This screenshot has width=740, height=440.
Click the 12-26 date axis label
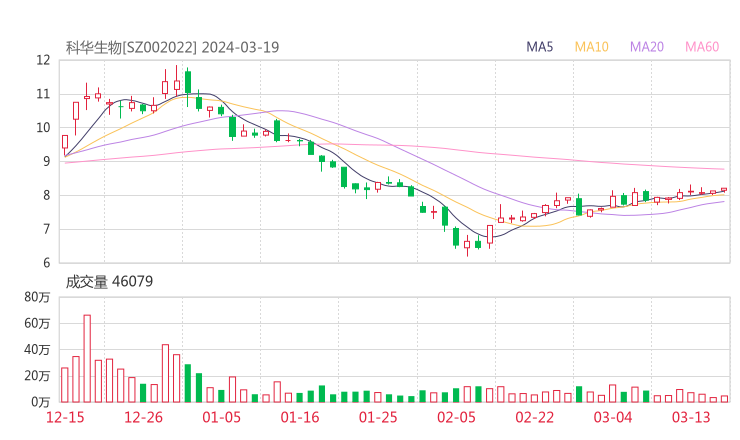(143, 417)
